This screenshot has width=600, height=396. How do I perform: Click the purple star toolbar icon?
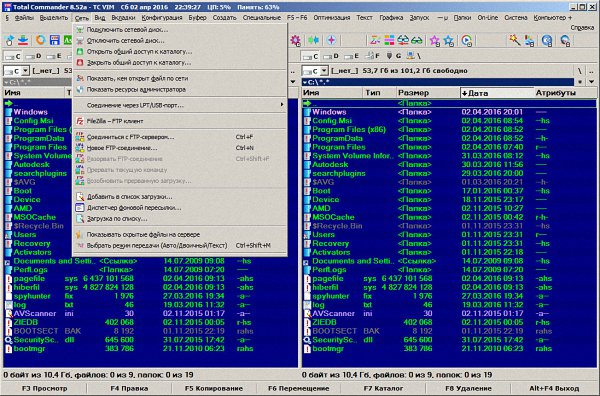click(435, 40)
